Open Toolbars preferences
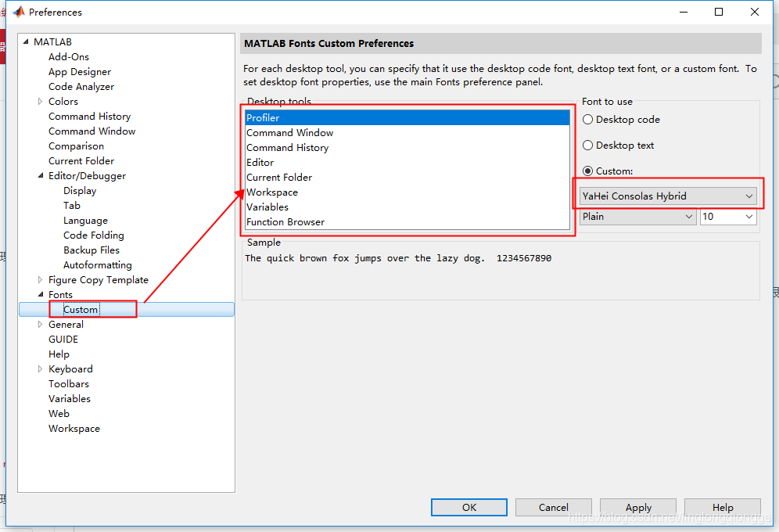 click(69, 384)
